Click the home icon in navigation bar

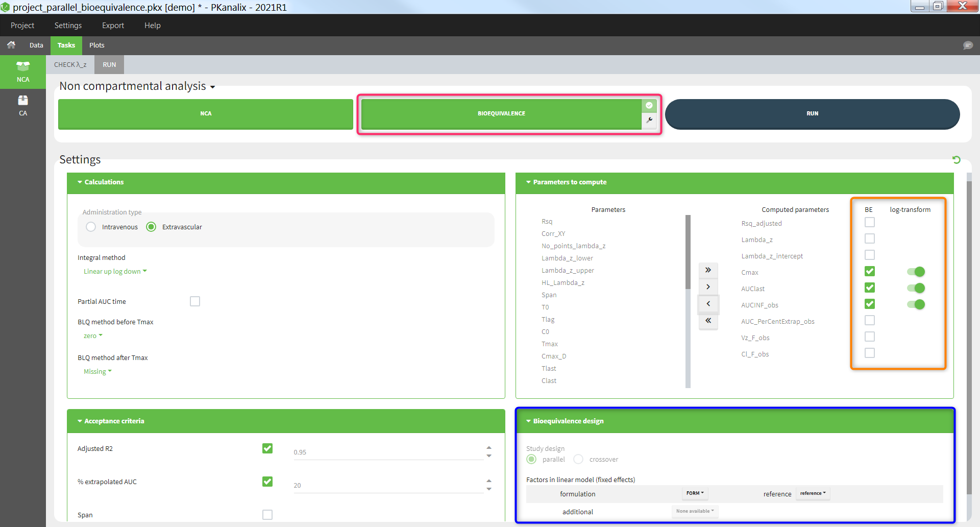pos(11,45)
